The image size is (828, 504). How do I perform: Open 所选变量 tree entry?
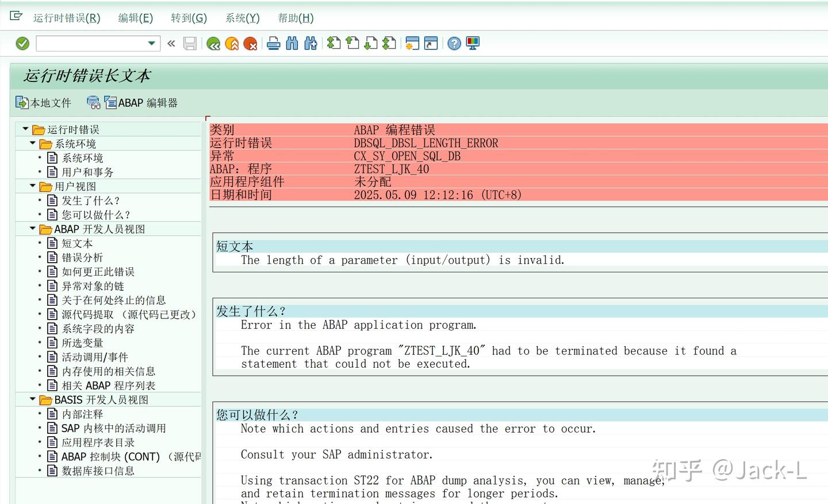point(82,343)
